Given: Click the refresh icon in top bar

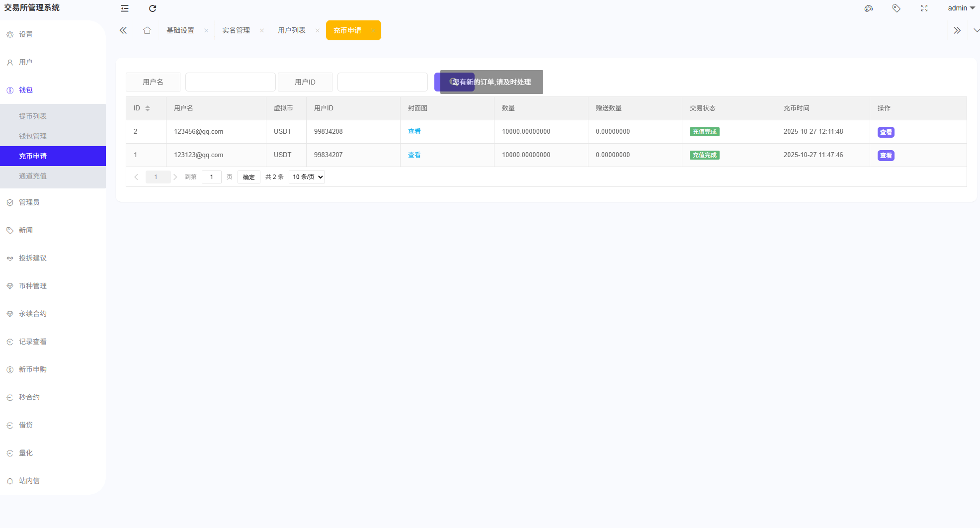Looking at the screenshot, I should tap(153, 8).
